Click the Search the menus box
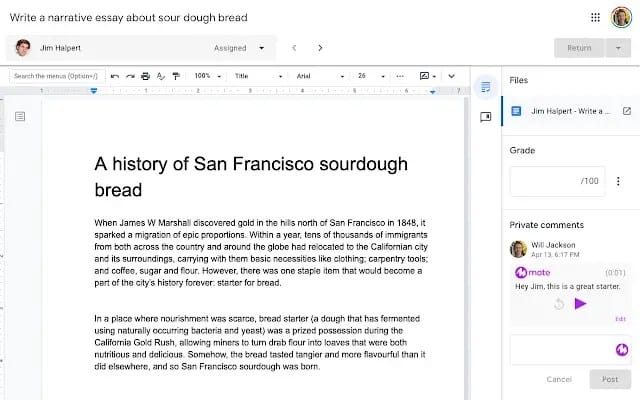The height and width of the screenshot is (400, 640). pyautogui.click(x=55, y=76)
